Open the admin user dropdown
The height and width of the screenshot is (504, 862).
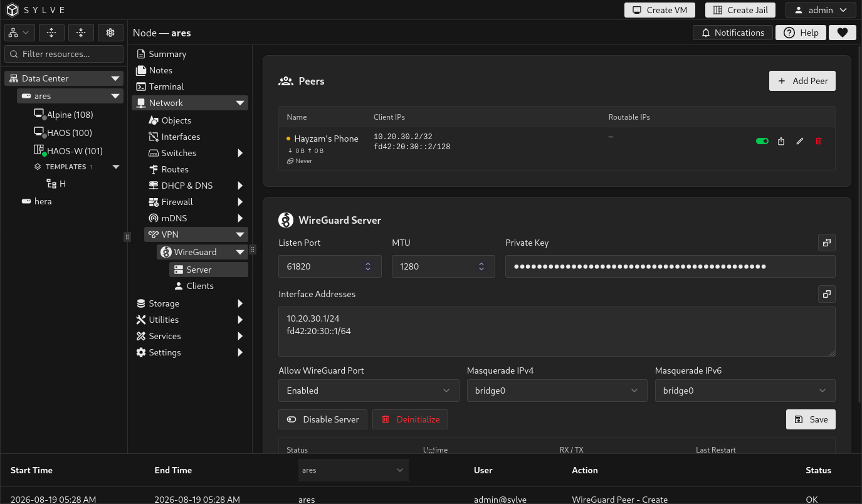click(821, 10)
